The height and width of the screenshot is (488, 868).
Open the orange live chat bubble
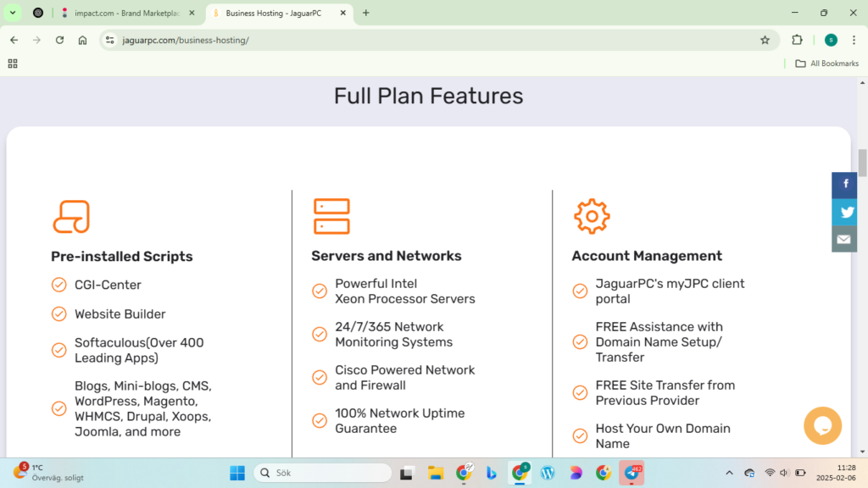pos(822,425)
